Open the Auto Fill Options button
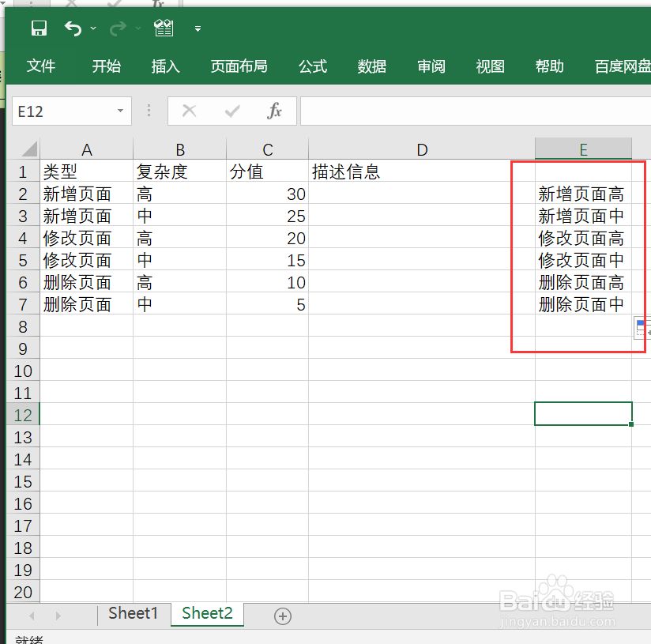 [x=642, y=328]
